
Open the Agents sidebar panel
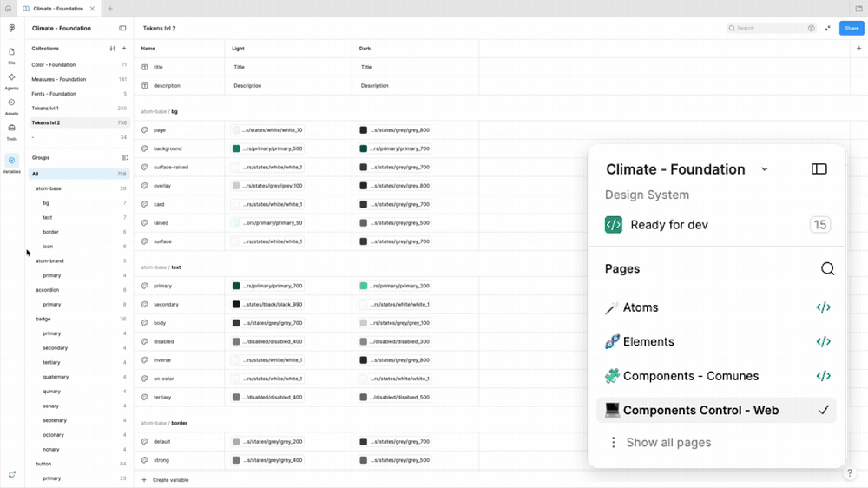point(11,81)
